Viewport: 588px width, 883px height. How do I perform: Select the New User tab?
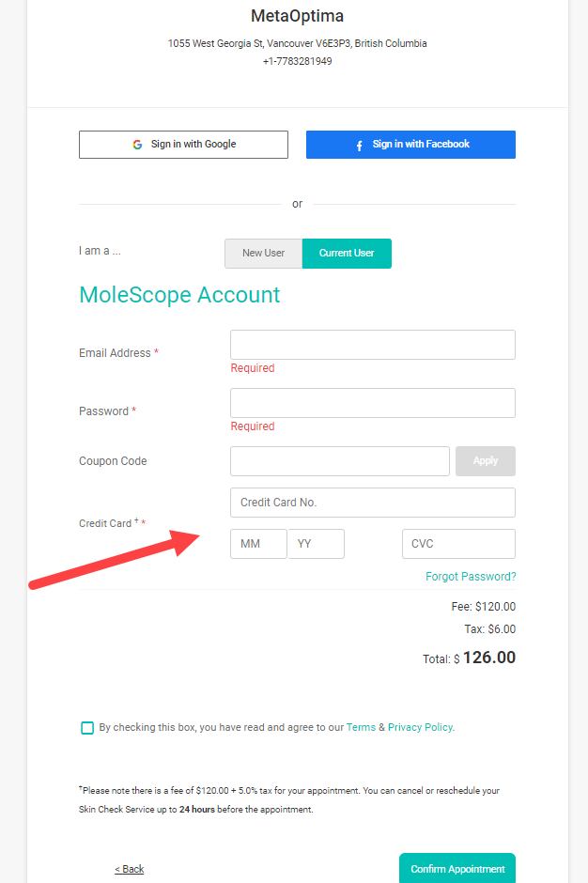264,254
